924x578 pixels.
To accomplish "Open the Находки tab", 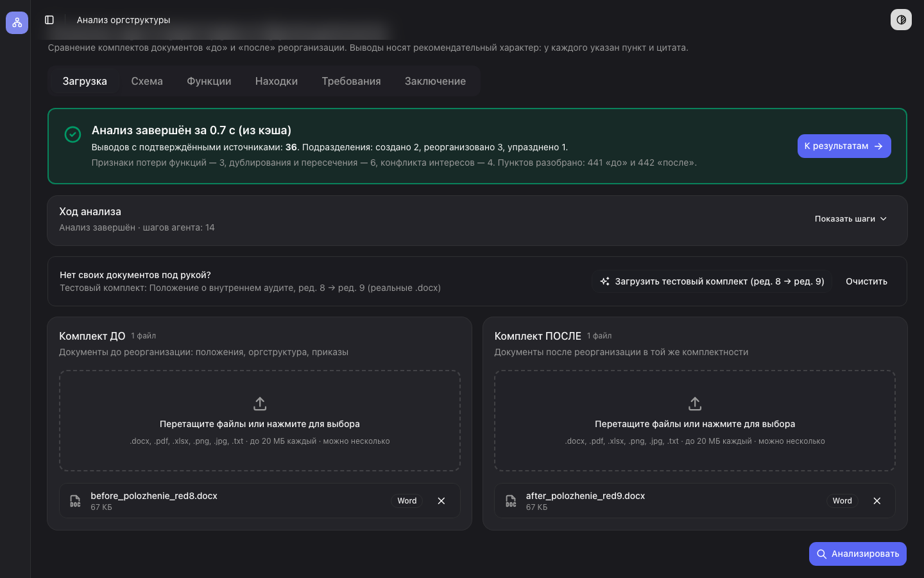I will click(x=277, y=81).
